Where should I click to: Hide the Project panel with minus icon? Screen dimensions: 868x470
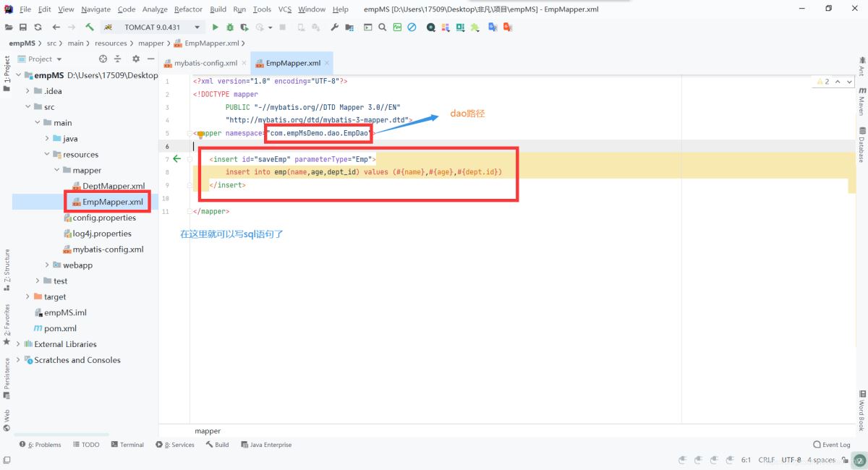coord(150,59)
